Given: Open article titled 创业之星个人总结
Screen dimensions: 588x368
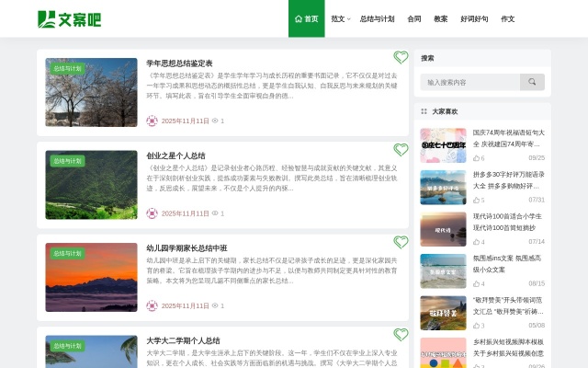Looking at the screenshot, I should coord(175,155).
